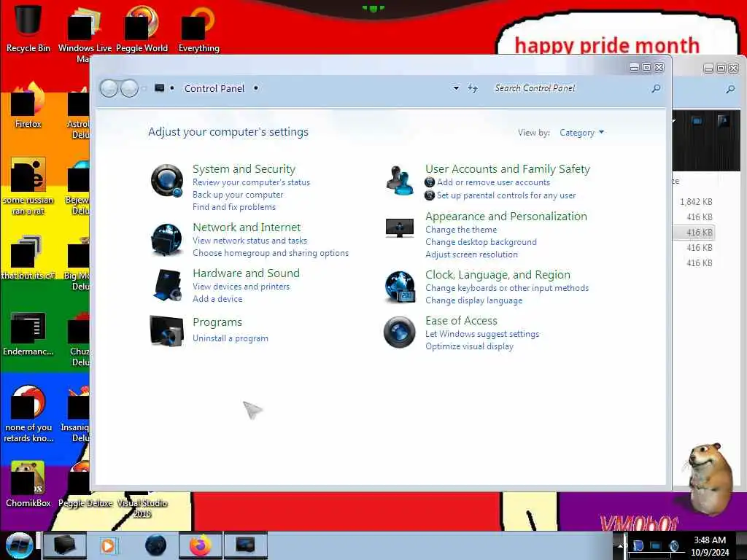
Task: Click Change the theme link
Action: [461, 230]
